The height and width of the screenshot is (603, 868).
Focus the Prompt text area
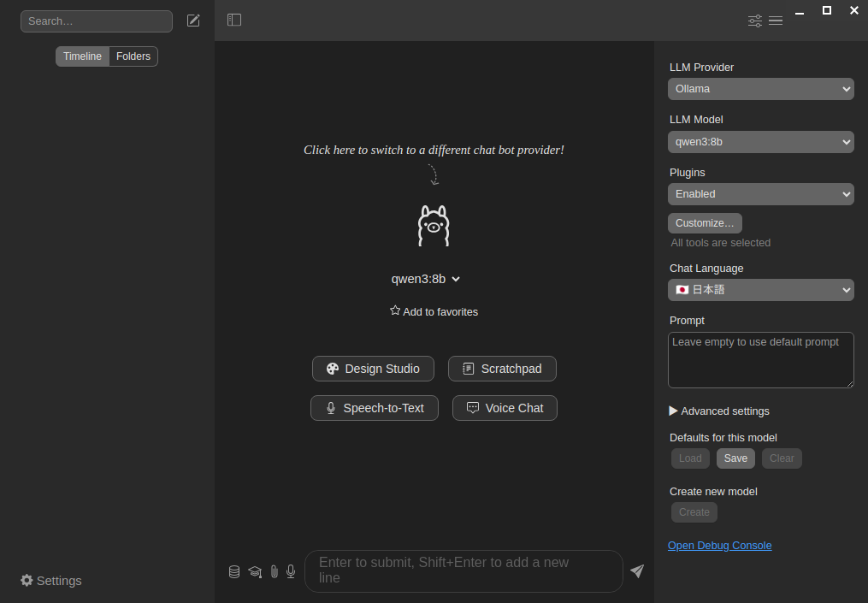(x=760, y=360)
